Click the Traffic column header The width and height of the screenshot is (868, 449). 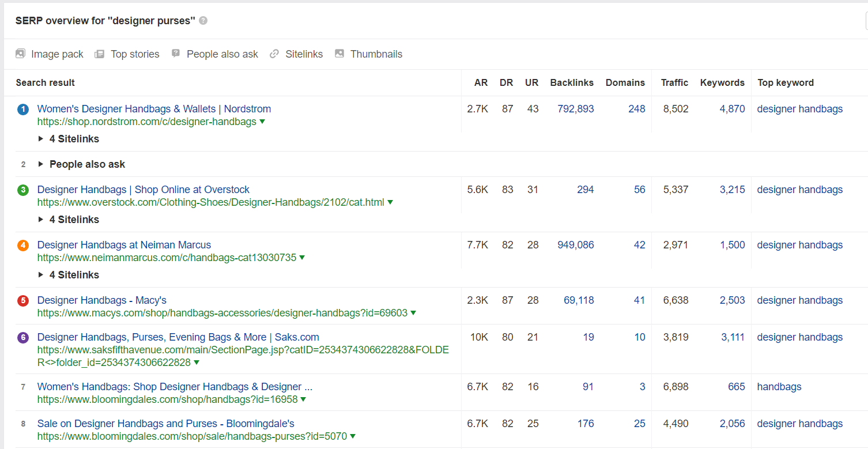[674, 82]
